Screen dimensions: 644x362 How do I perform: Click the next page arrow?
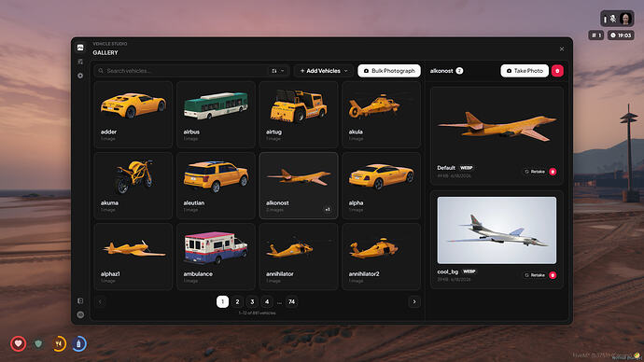[x=414, y=301]
